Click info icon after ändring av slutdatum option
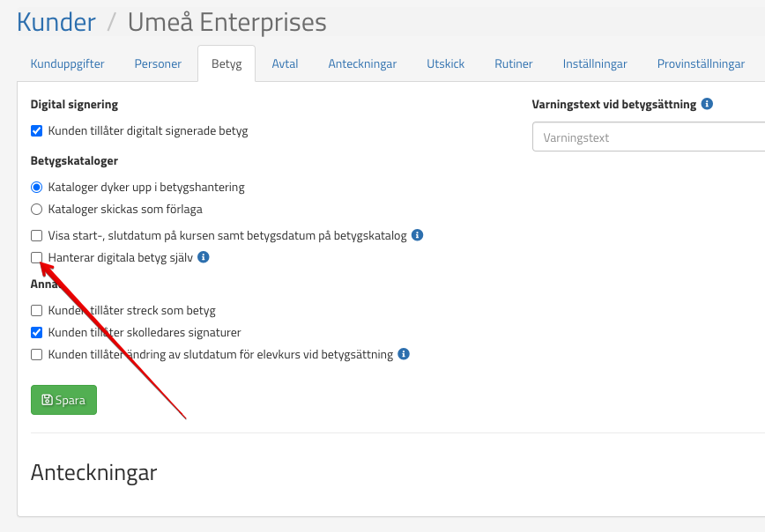This screenshot has width=765, height=532. [404, 354]
